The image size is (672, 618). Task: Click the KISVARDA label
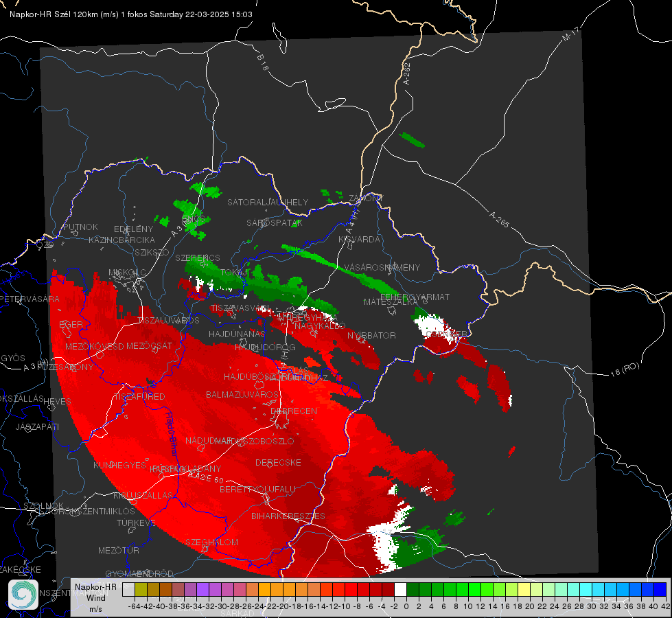[x=360, y=240]
